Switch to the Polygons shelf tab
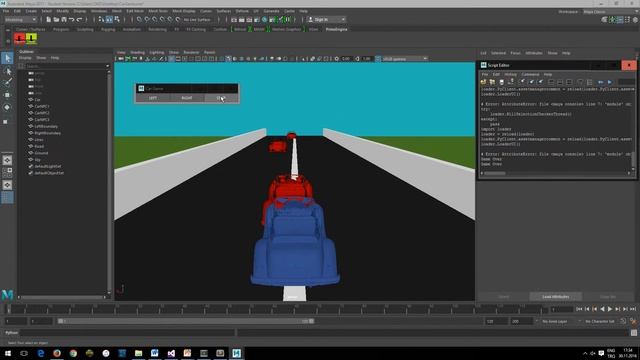The height and width of the screenshot is (360, 640). click(61, 29)
